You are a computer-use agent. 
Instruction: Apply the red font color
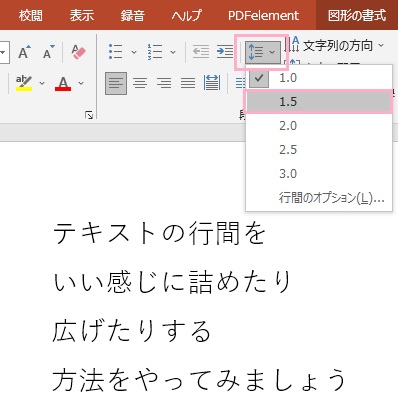[x=63, y=83]
